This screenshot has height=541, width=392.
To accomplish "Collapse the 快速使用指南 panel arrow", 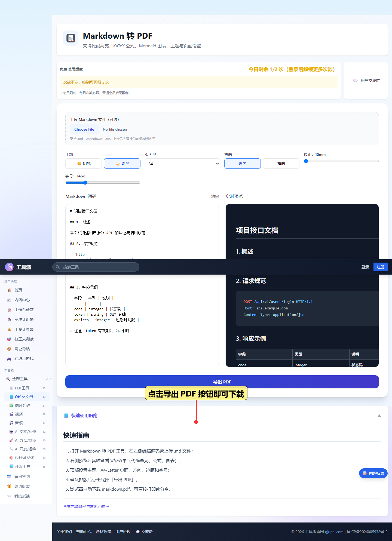I will tap(379, 416).
